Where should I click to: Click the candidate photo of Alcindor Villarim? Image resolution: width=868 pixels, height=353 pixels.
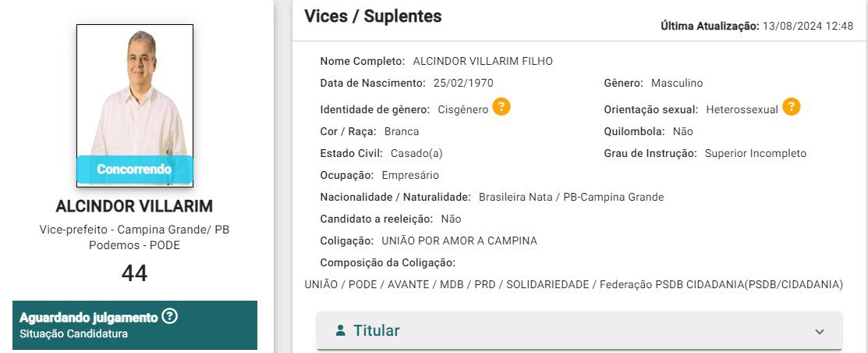(135, 92)
